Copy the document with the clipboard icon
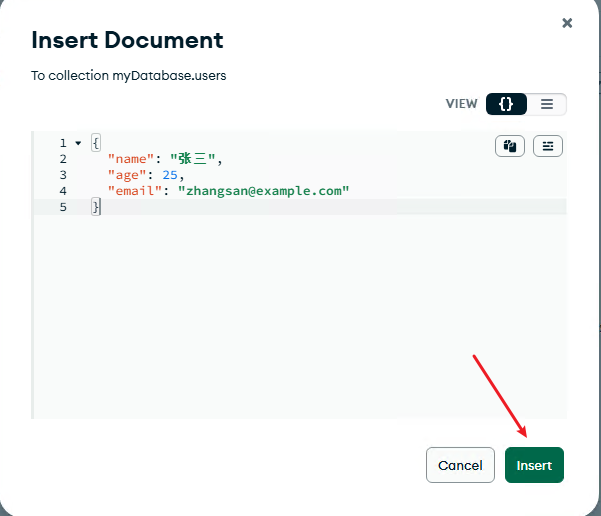The width and height of the screenshot is (601, 516). (x=510, y=146)
